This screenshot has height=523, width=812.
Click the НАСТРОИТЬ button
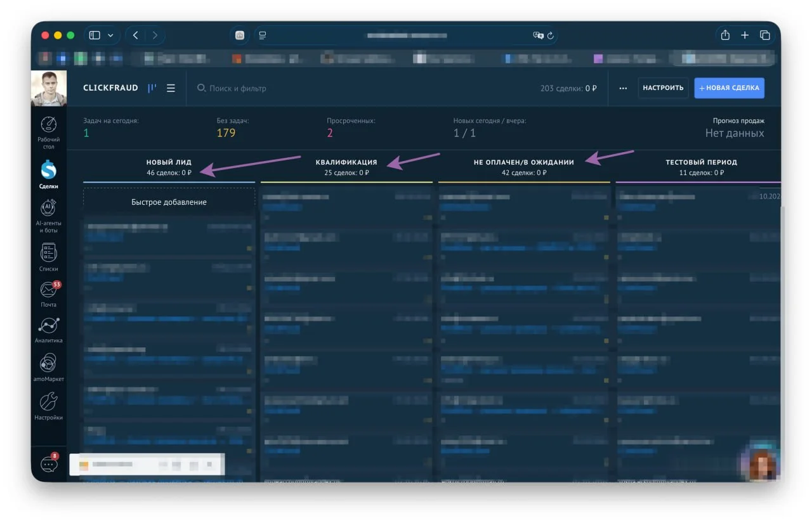(663, 88)
